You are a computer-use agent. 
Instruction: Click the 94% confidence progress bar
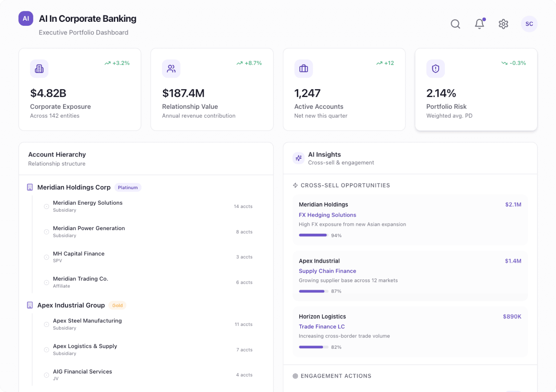tap(313, 235)
